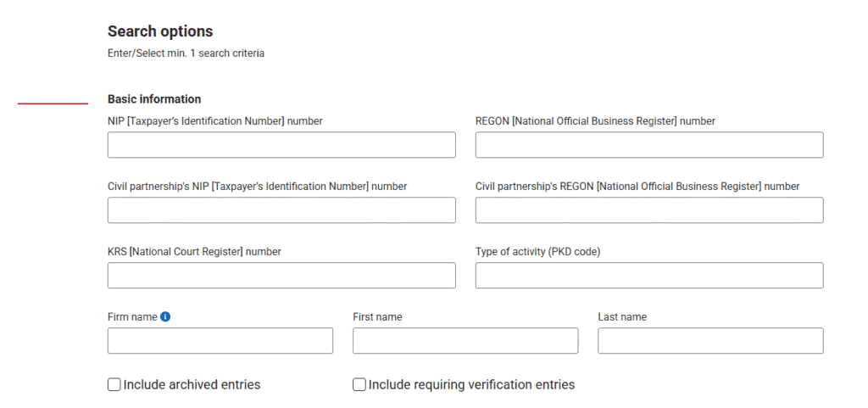Image resolution: width=868 pixels, height=408 pixels.
Task: Enable the Include archived entries checkbox
Action: 114,385
